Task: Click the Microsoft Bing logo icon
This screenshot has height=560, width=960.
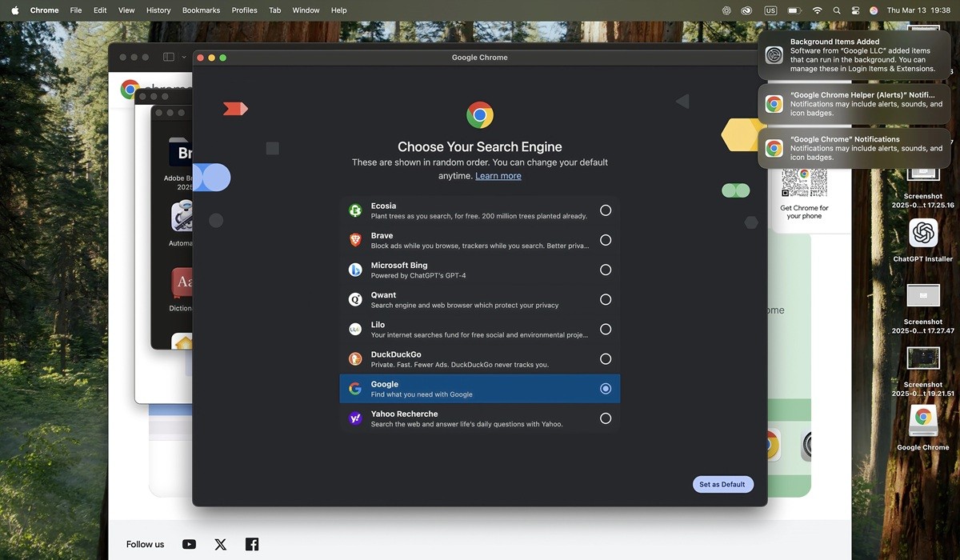Action: point(355,270)
